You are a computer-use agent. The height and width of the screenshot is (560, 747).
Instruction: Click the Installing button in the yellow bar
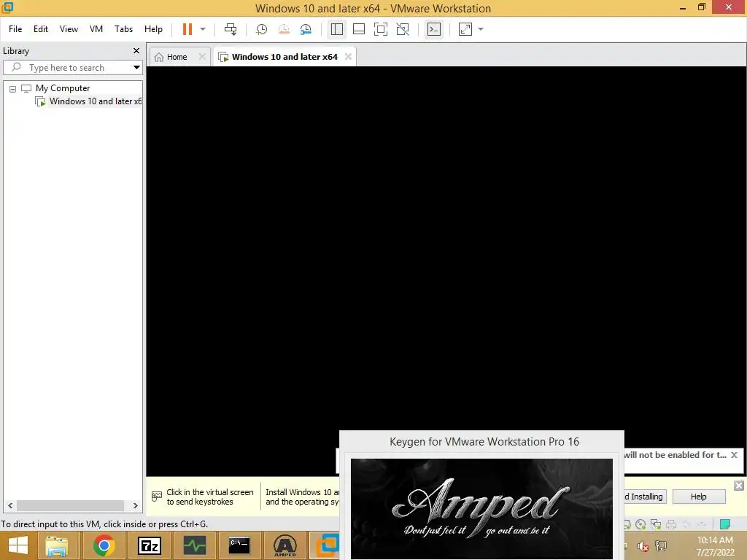pyautogui.click(x=645, y=497)
